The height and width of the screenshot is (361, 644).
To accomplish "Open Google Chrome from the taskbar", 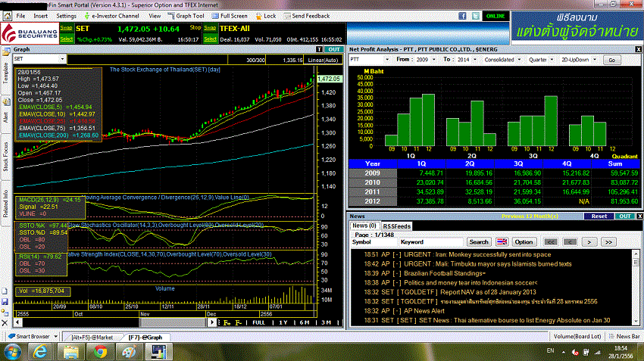I will [100, 352].
